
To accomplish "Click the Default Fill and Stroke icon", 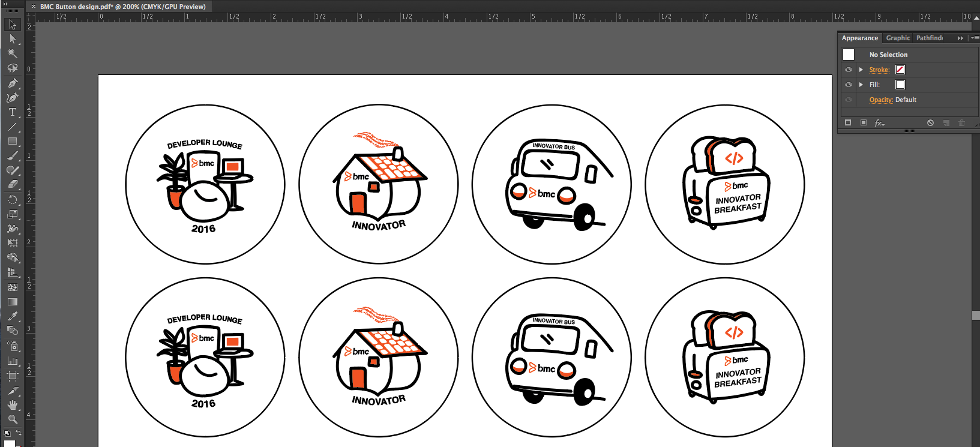I will pos(7,433).
